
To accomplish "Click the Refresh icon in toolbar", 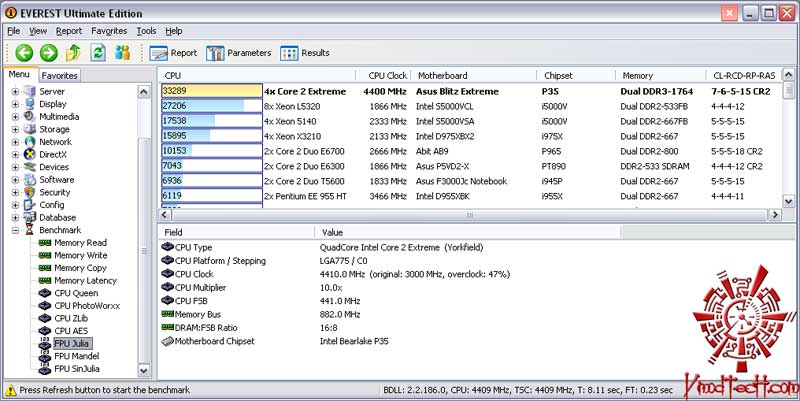I will [x=98, y=53].
